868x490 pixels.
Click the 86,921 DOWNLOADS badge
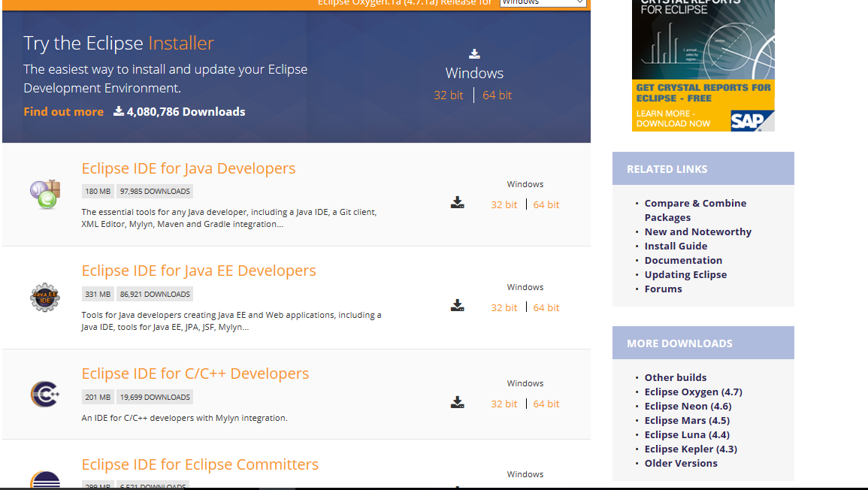pyautogui.click(x=155, y=295)
